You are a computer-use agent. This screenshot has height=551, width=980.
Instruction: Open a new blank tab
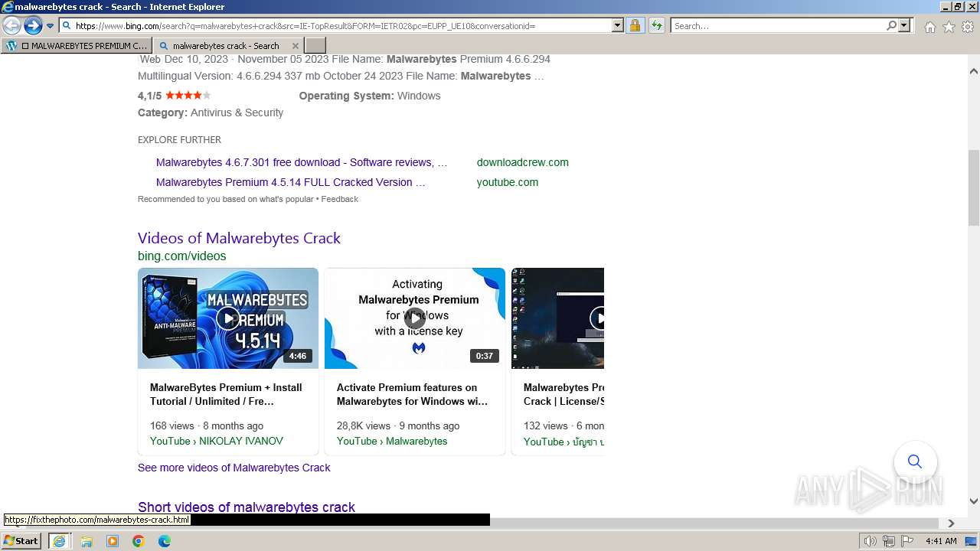(x=315, y=46)
